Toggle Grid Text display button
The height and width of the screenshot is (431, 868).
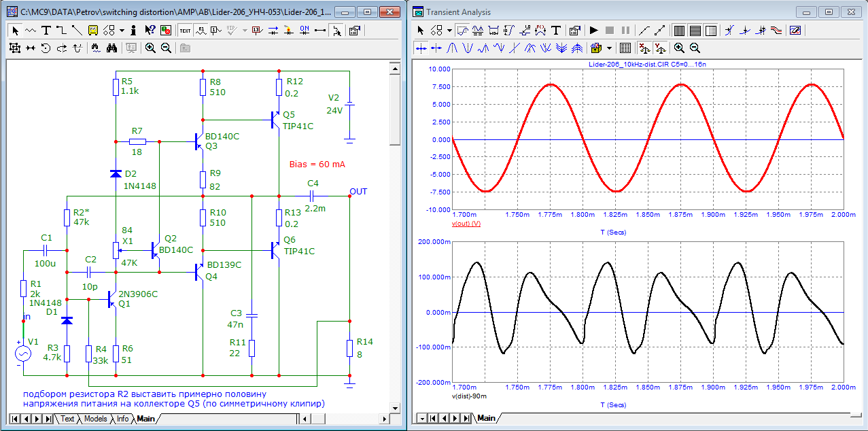184,30
